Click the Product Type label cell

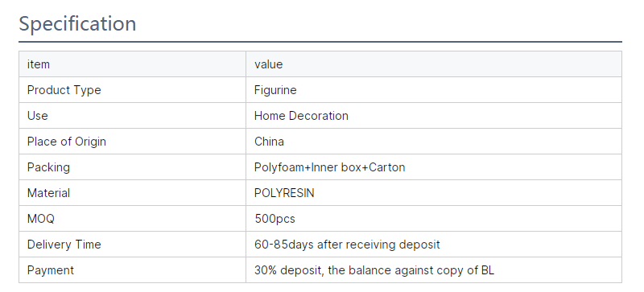132,90
